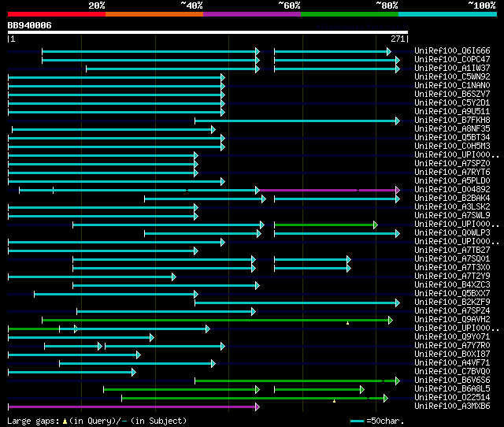Click the purple alignment bar in the A3MXB6 row
Image resolution: width=504 pixels, height=427 pixels.
tap(132, 407)
